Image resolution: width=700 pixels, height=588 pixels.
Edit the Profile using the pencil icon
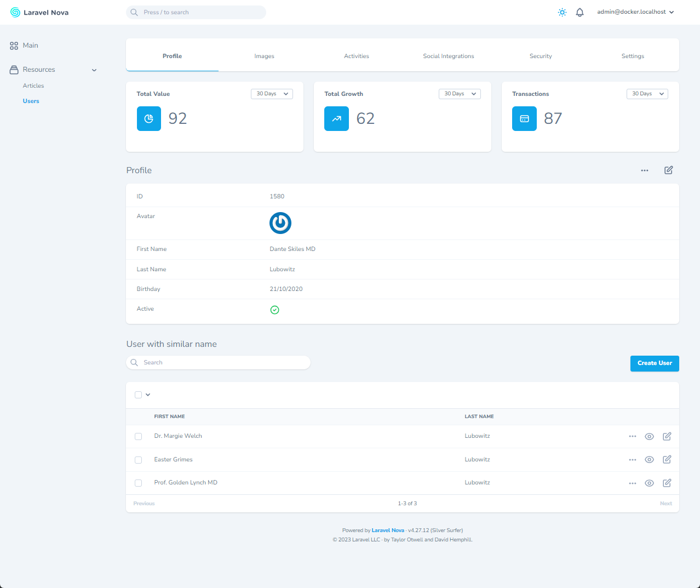tap(668, 170)
